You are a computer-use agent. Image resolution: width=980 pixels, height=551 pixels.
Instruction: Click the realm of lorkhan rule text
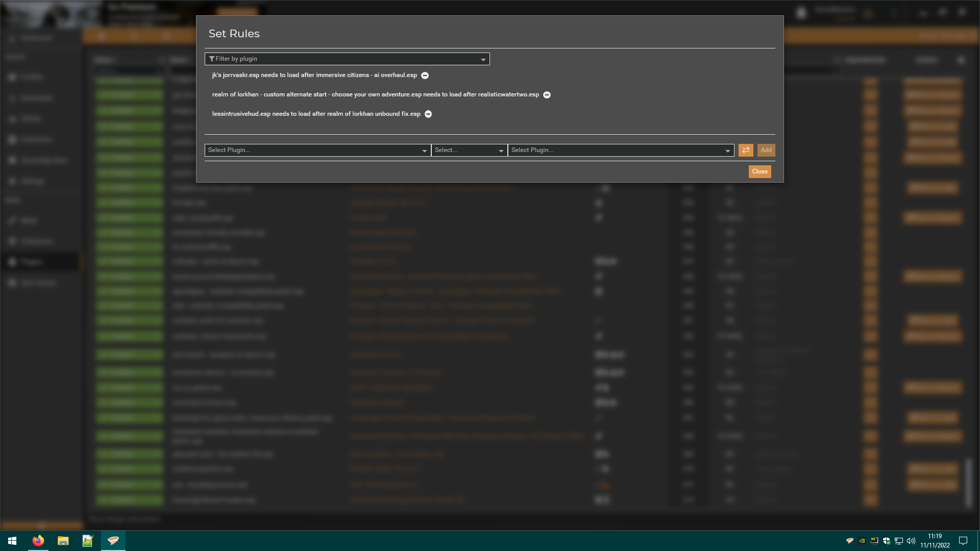[x=375, y=95]
